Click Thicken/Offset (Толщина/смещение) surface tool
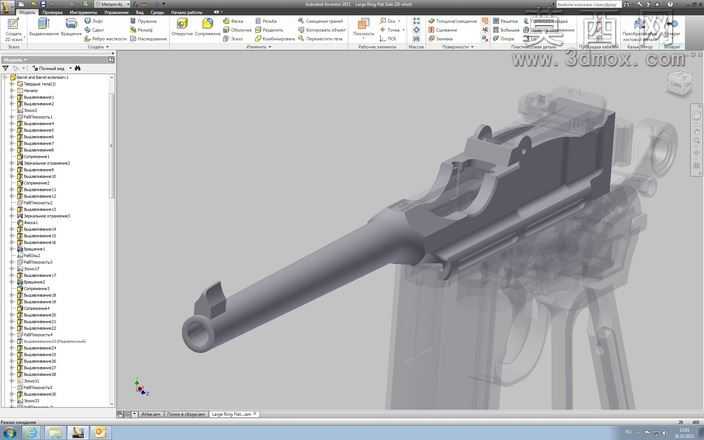This screenshot has height=440, width=704. coord(453,21)
